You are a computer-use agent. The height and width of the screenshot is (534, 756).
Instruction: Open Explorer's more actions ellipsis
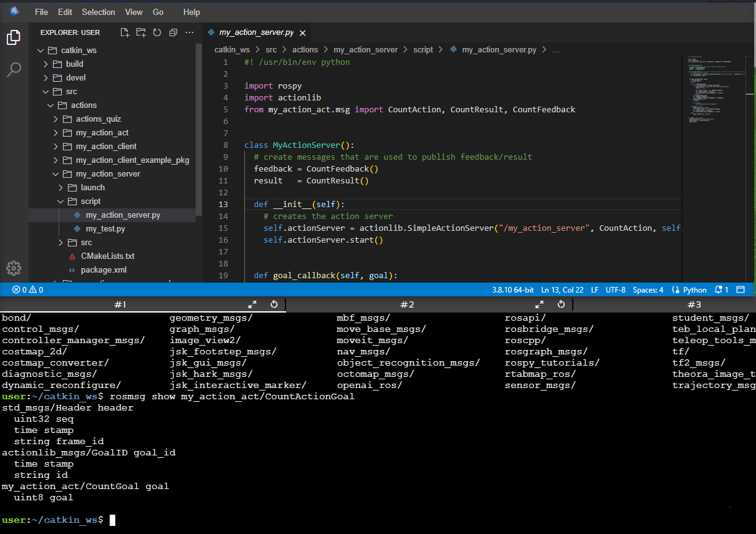point(189,32)
